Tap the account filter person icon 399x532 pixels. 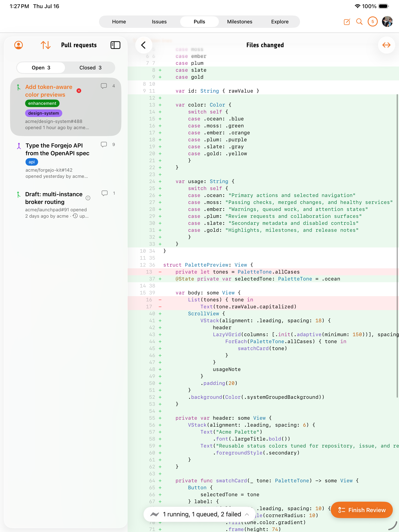(x=19, y=45)
